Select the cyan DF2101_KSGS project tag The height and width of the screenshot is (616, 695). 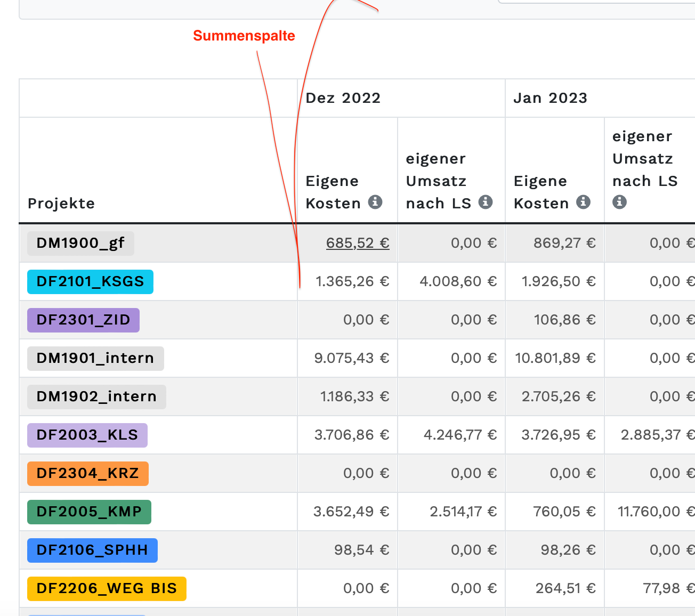tap(90, 281)
